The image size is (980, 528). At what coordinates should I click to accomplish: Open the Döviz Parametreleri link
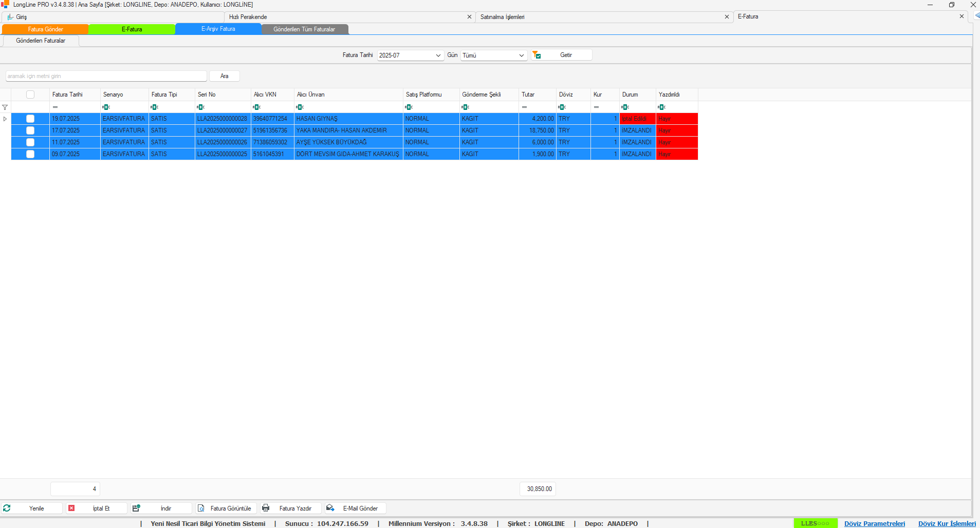tap(874, 523)
